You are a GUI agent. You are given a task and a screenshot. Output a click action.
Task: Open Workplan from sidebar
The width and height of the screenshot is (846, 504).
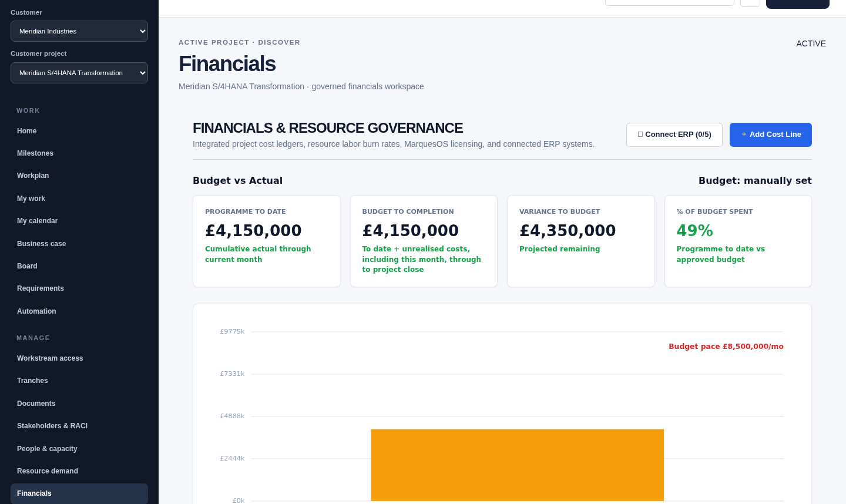click(79, 176)
